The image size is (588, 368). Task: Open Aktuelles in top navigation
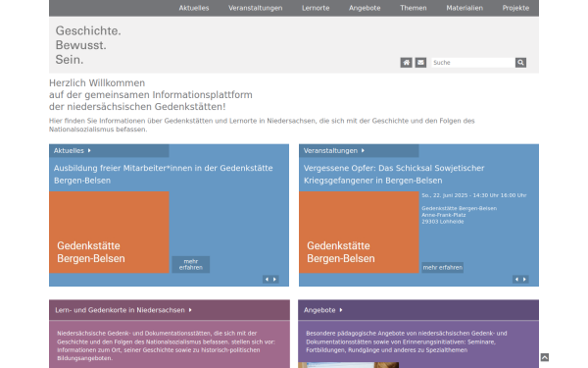coord(194,8)
